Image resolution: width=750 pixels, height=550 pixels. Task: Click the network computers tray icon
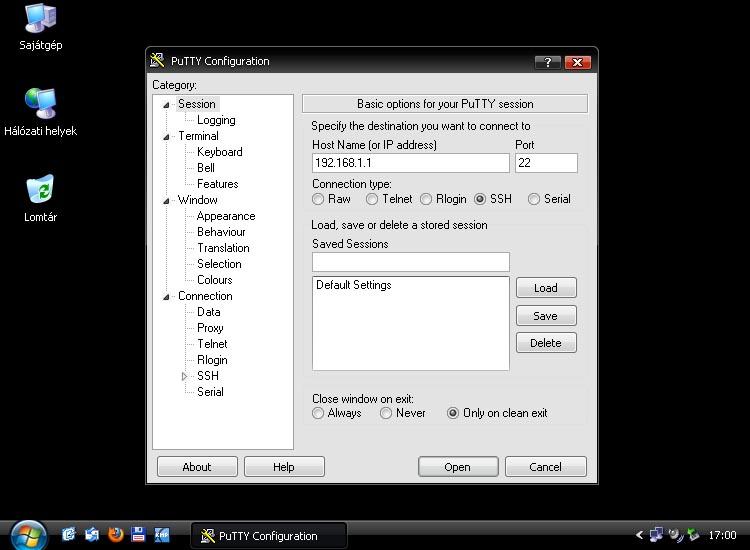click(x=656, y=535)
